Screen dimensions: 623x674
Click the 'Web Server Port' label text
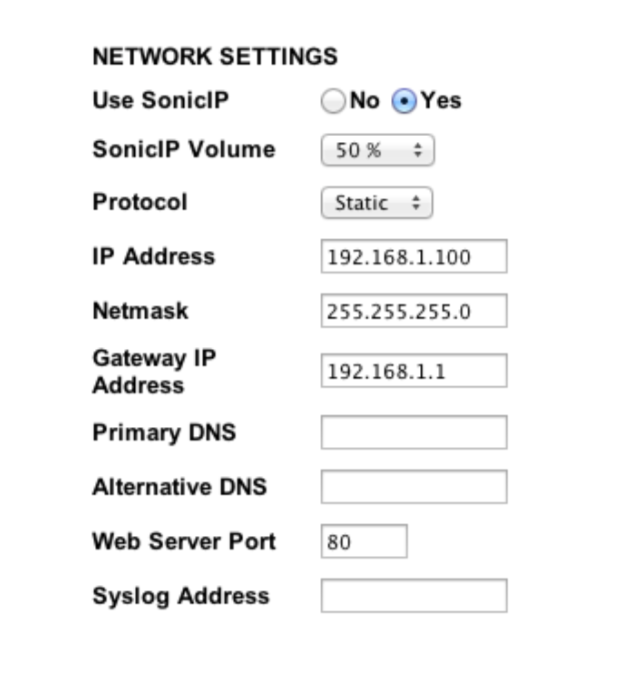(x=183, y=542)
